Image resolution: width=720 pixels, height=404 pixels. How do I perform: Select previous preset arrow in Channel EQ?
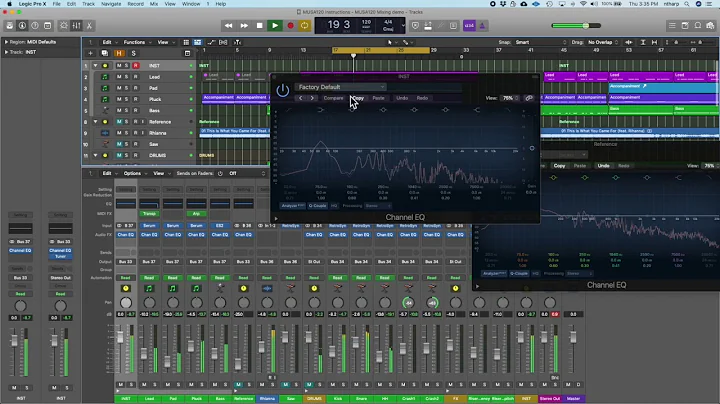click(x=301, y=98)
